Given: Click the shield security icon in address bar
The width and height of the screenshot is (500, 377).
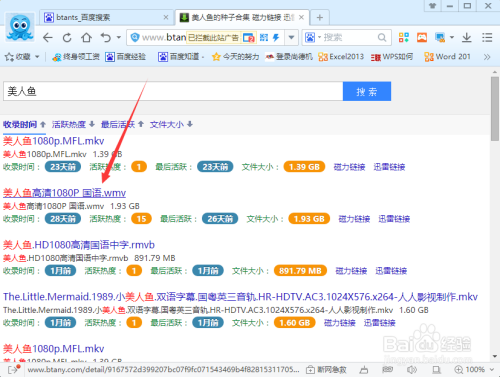Looking at the screenshot, I should coord(135,37).
